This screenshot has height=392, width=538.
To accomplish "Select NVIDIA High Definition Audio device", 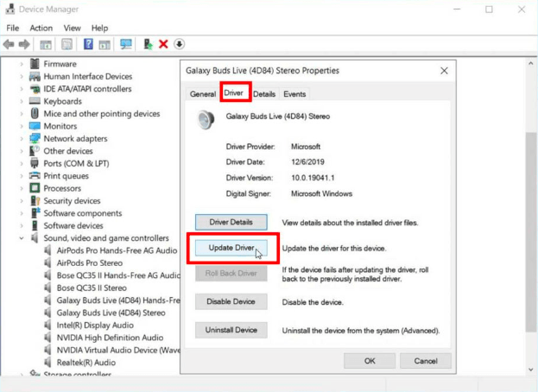I will (x=110, y=338).
